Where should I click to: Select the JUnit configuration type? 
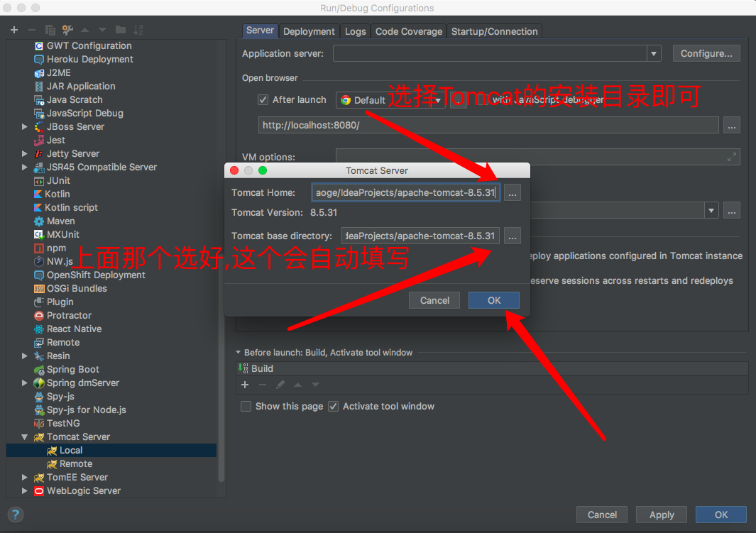[x=58, y=181]
